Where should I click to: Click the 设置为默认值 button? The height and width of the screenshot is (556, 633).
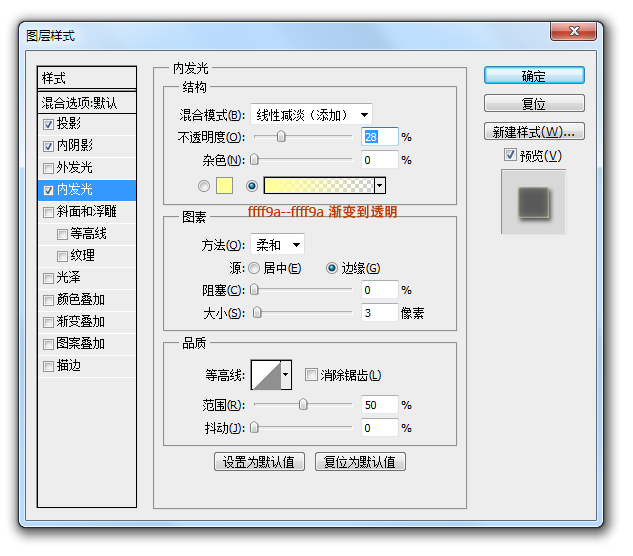[x=259, y=462]
